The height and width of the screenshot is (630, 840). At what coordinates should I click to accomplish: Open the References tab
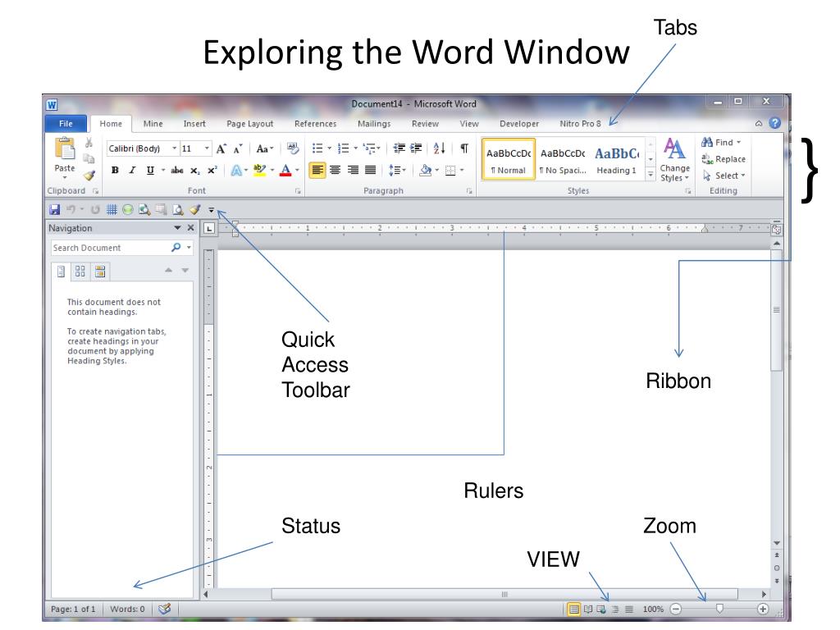[x=316, y=124]
